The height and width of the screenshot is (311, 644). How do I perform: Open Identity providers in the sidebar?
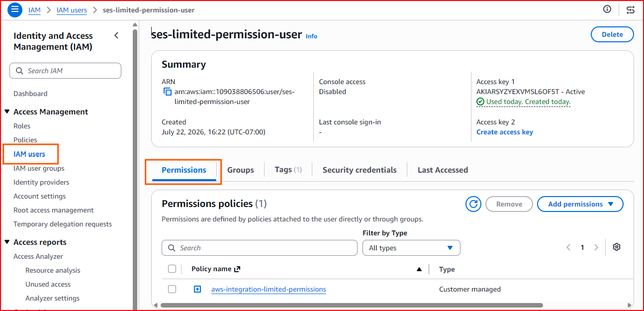(41, 182)
